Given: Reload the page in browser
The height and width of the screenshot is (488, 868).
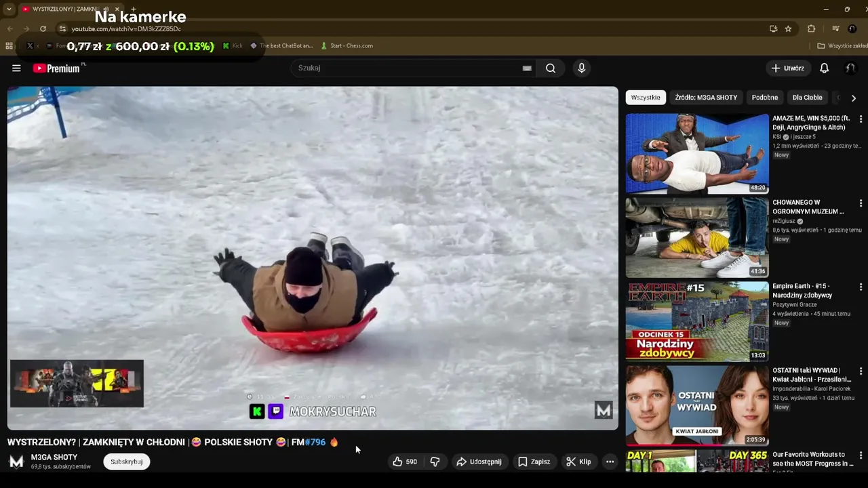Looking at the screenshot, I should (43, 28).
